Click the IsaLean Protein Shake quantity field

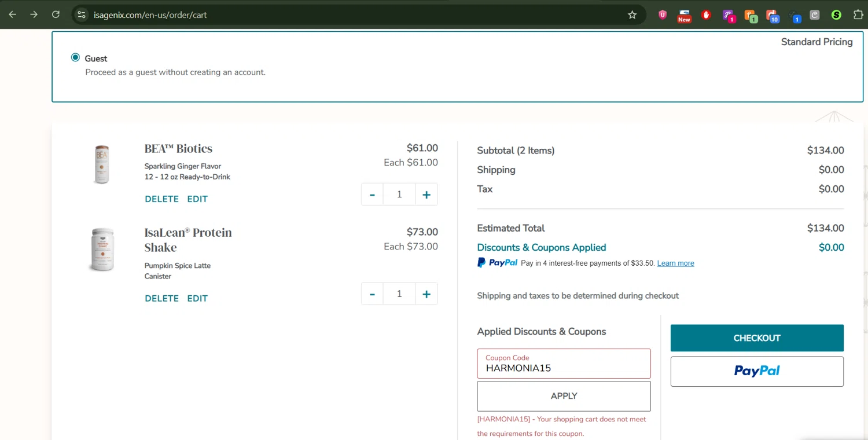point(399,294)
